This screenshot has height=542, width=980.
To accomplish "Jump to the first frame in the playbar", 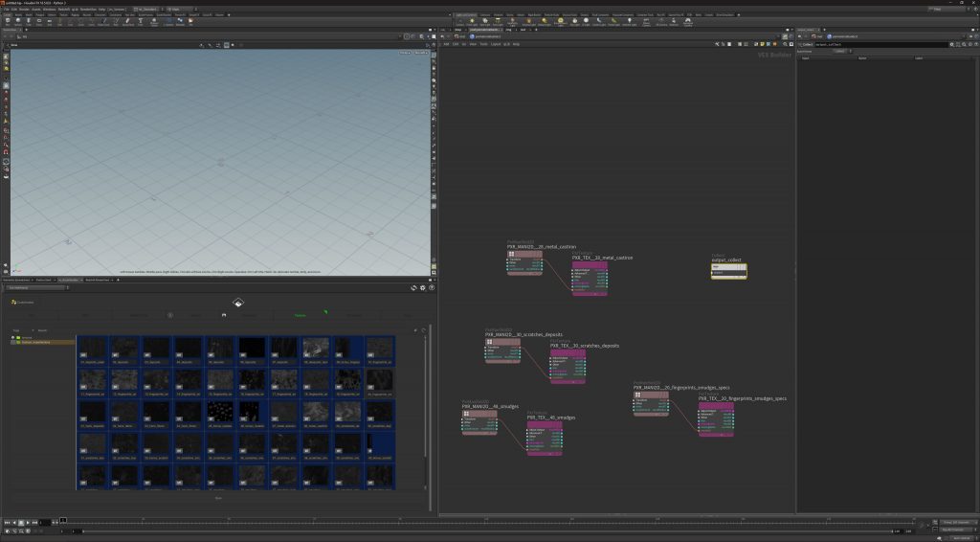I will click(x=8, y=523).
